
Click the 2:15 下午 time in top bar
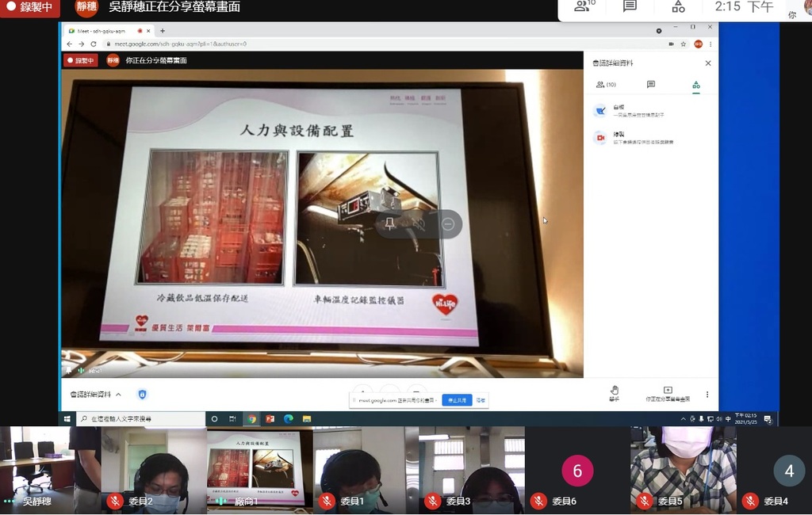tap(744, 6)
